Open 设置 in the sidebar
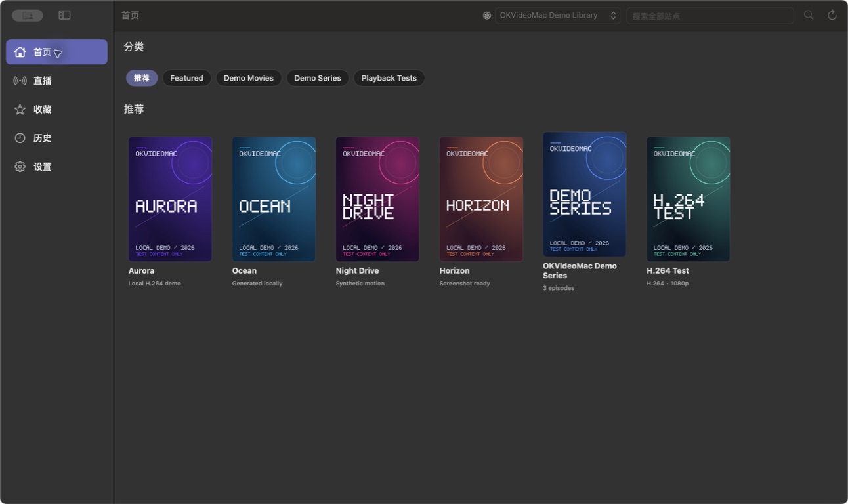 [56, 167]
